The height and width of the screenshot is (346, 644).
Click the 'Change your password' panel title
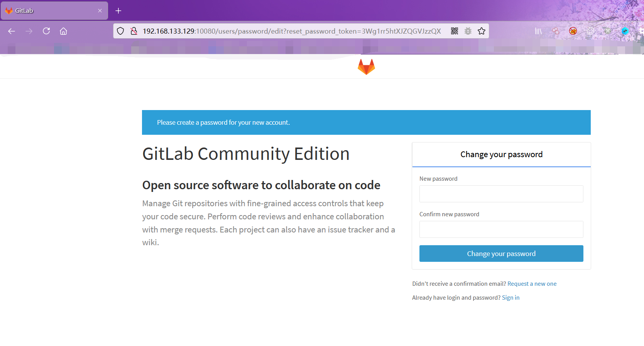[501, 154]
